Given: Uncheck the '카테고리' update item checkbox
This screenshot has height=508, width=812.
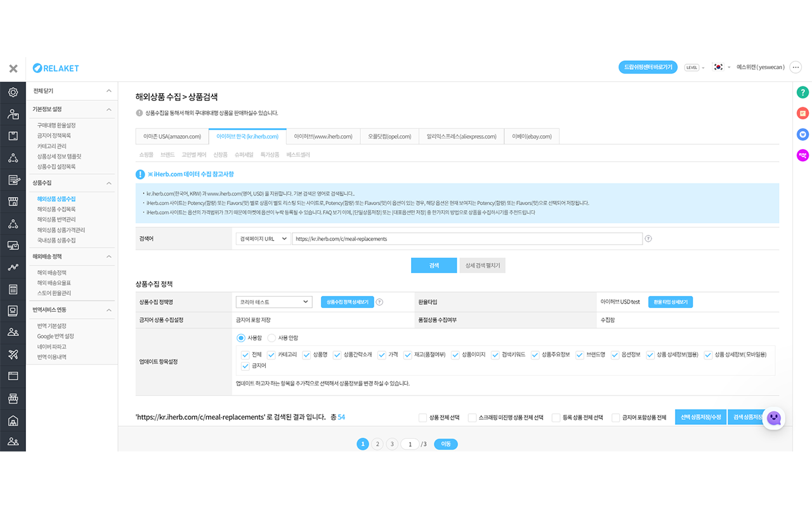Looking at the screenshot, I should point(272,355).
